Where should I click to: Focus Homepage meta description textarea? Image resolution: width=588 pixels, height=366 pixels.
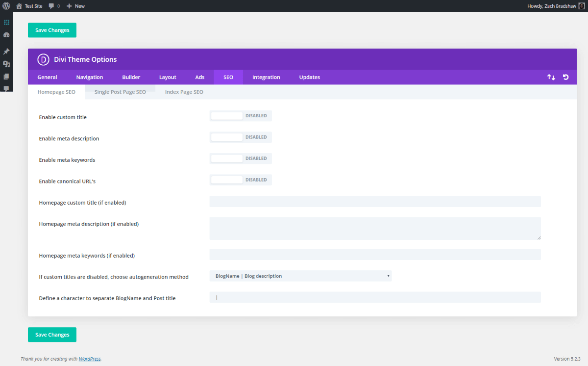pos(375,228)
